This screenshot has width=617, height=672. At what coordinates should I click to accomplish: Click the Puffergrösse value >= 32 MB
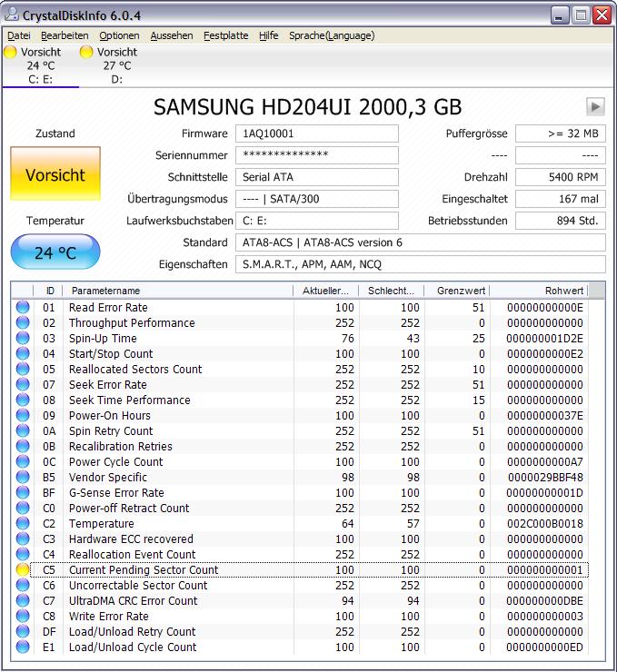coord(561,133)
